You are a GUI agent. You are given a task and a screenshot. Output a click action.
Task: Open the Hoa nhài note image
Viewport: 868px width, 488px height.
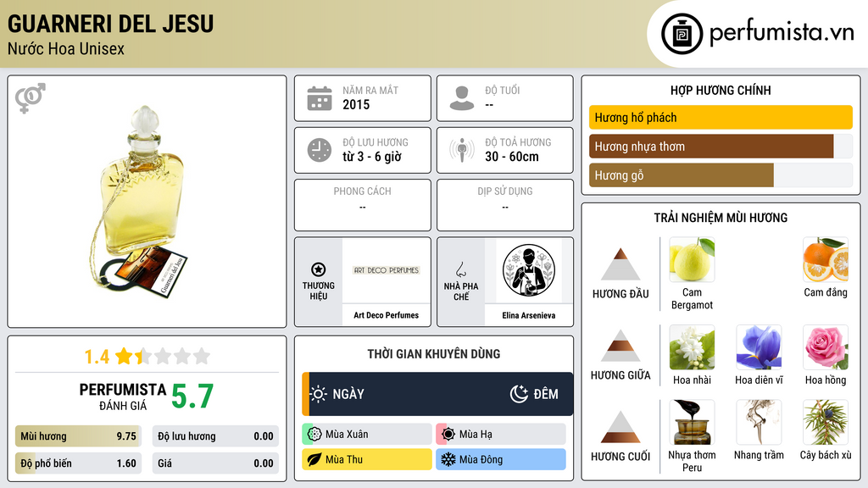[692, 347]
